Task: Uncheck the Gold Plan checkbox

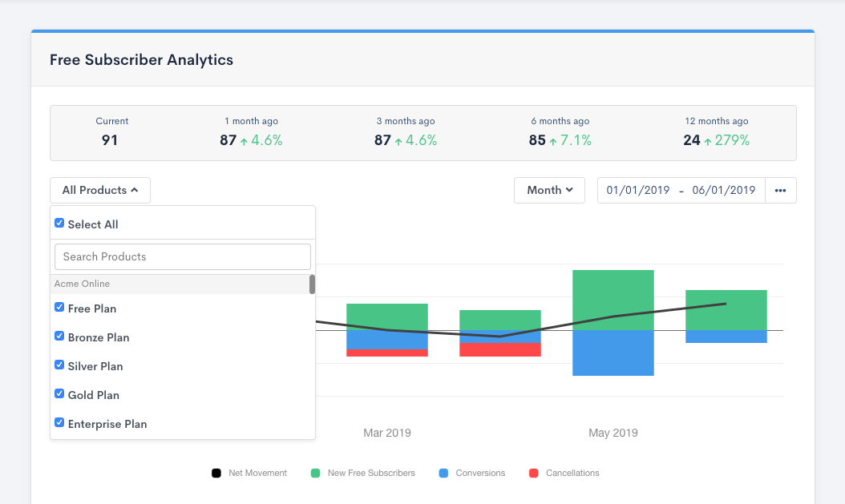Action: [59, 394]
